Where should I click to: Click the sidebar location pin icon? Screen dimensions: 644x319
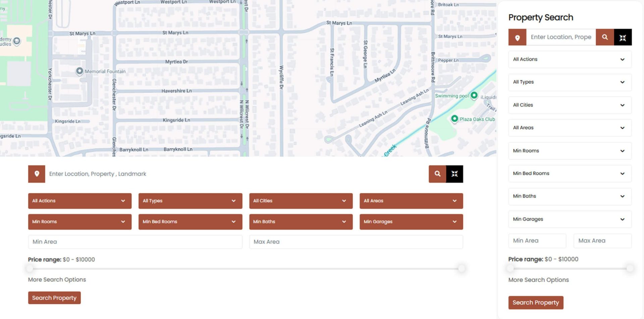[x=517, y=37]
